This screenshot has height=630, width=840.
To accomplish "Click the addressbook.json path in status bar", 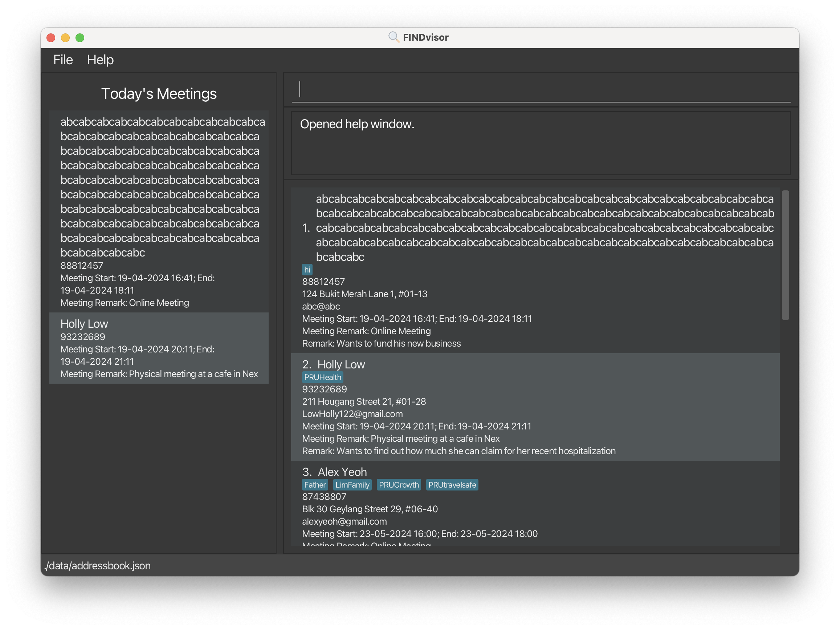I will (x=98, y=565).
